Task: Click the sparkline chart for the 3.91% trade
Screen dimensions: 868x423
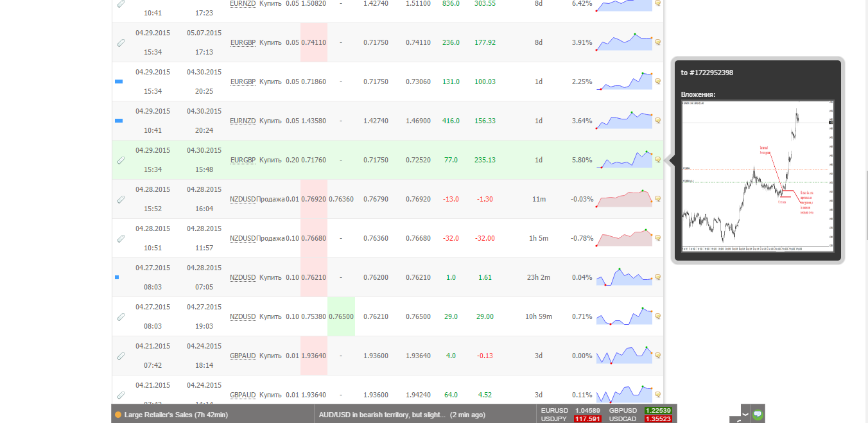Action: coord(624,42)
